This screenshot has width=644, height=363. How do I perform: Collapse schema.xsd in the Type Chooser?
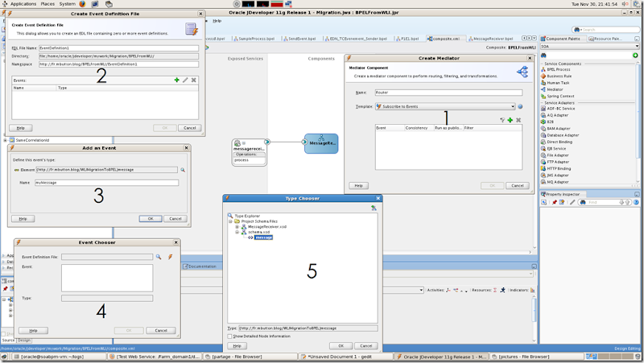[x=237, y=232]
